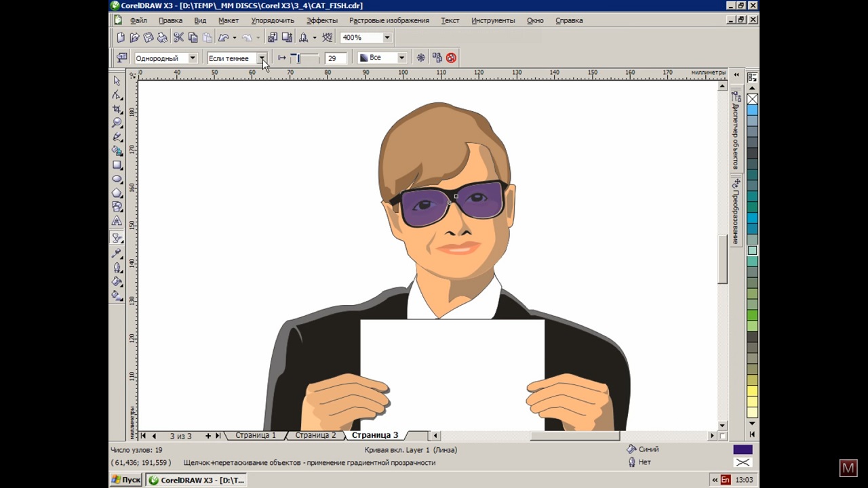Select the Rectangle tool
Screen dimensions: 868x488
coord(117,165)
